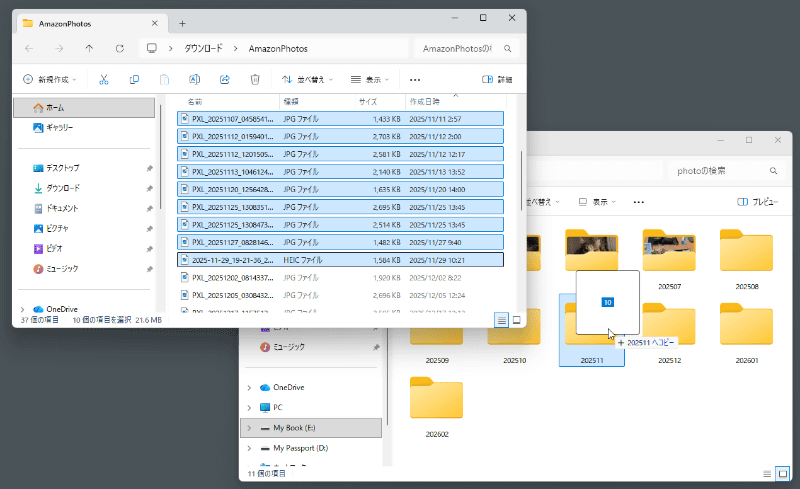Image resolution: width=800 pixels, height=489 pixels.
Task: Open the more options menu in AmazonPhotos
Action: tap(415, 80)
